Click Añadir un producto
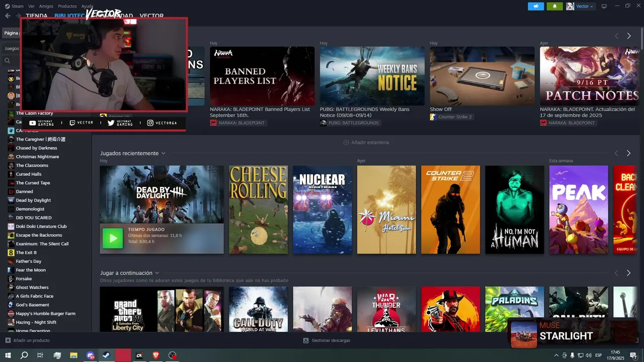Viewport: 644px width, 362px height. point(27,340)
